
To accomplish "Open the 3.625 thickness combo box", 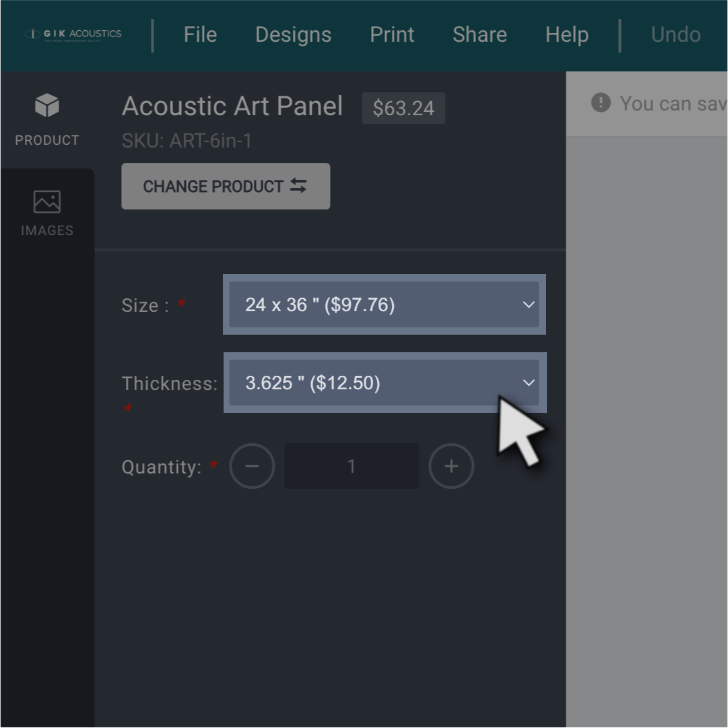I will [x=385, y=383].
